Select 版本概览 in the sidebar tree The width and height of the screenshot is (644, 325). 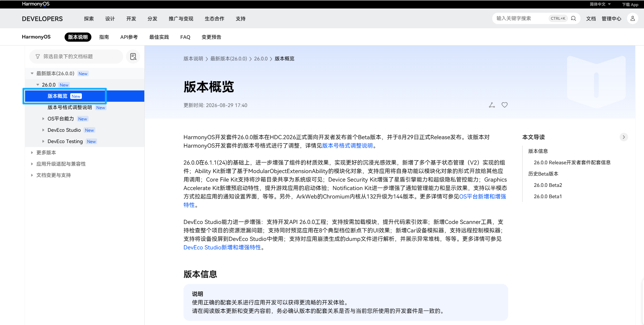tap(85, 96)
